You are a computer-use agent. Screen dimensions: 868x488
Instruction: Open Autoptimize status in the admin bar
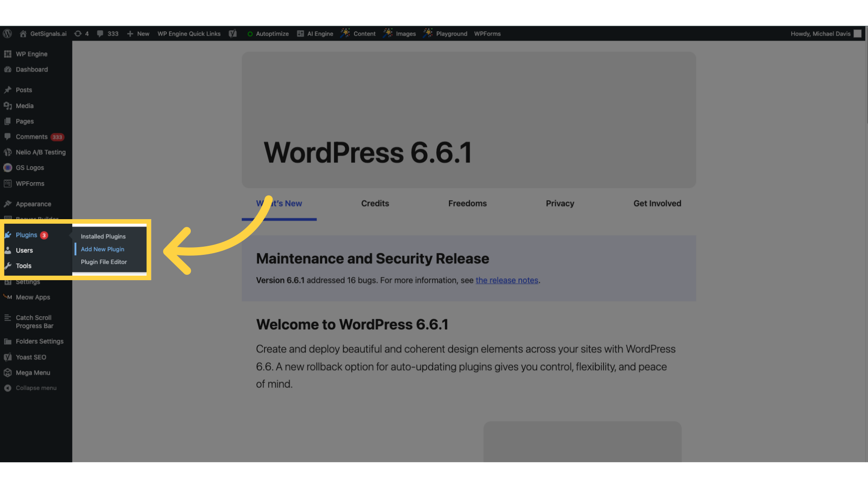(x=268, y=33)
